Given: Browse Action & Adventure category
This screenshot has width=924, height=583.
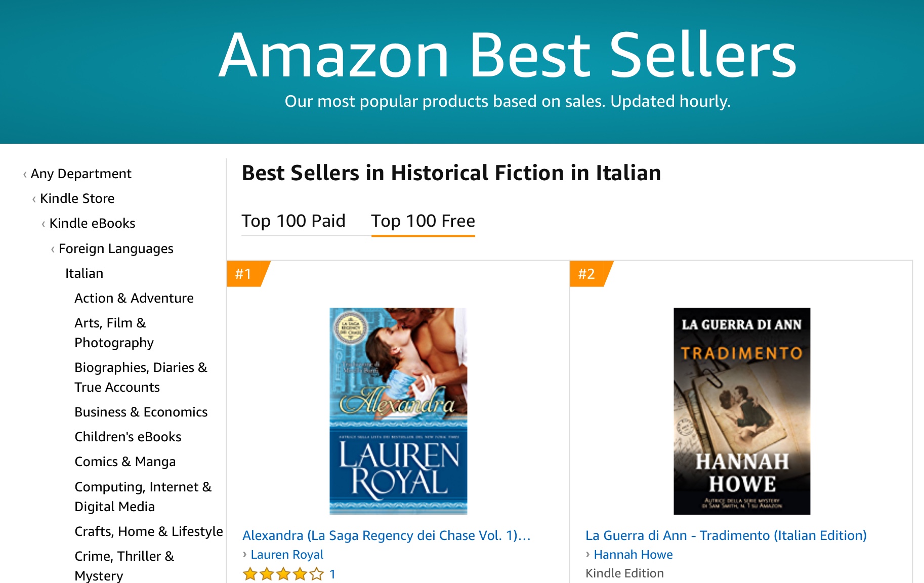Looking at the screenshot, I should [x=134, y=298].
